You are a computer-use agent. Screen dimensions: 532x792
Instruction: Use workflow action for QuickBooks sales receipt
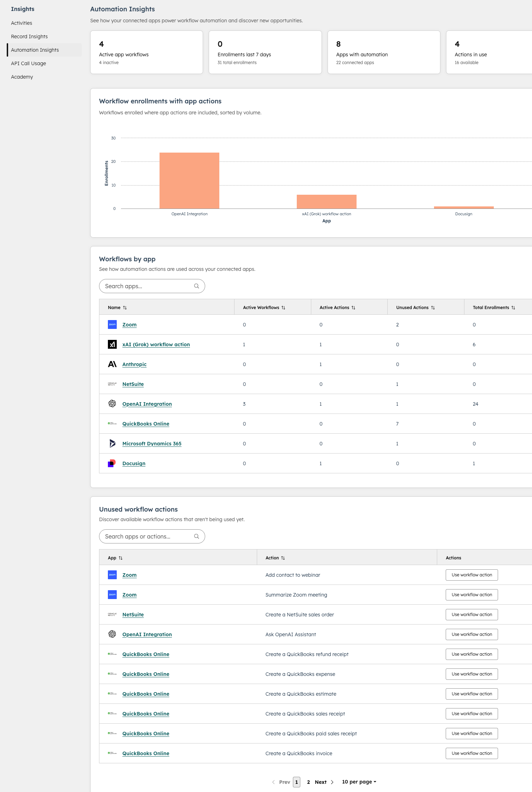[472, 714]
